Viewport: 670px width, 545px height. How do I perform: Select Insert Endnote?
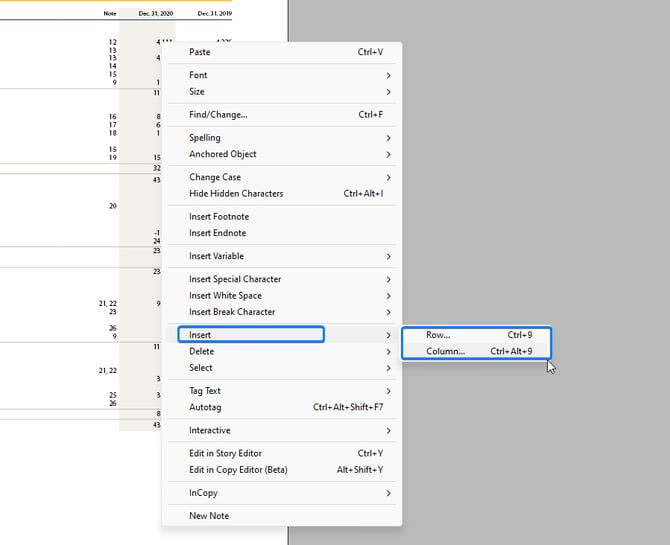pyautogui.click(x=218, y=233)
